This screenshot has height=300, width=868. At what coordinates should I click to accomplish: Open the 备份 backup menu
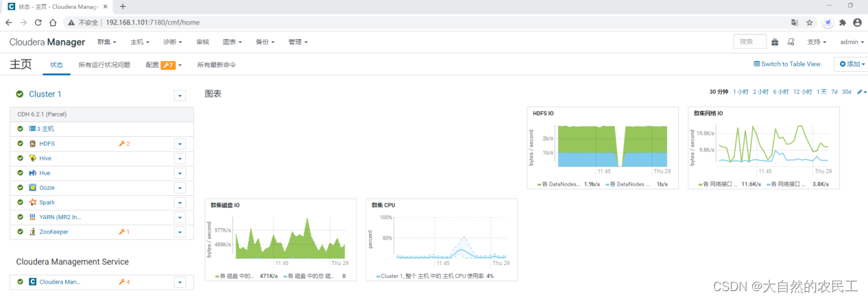pos(265,42)
